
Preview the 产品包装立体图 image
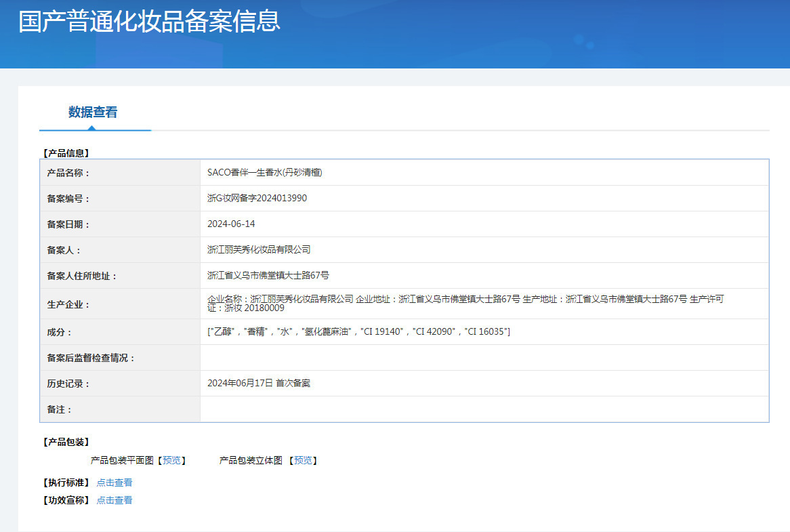click(303, 460)
